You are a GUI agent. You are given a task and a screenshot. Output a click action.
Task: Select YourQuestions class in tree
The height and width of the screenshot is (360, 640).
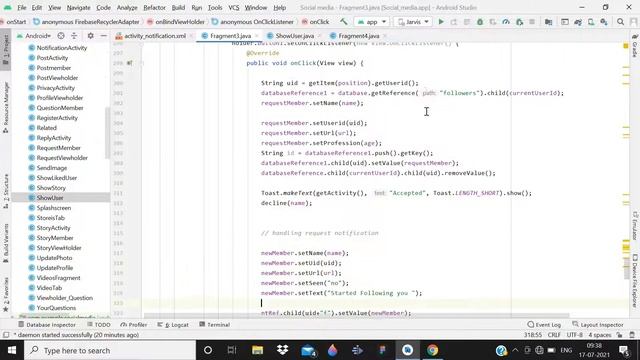[x=56, y=308]
